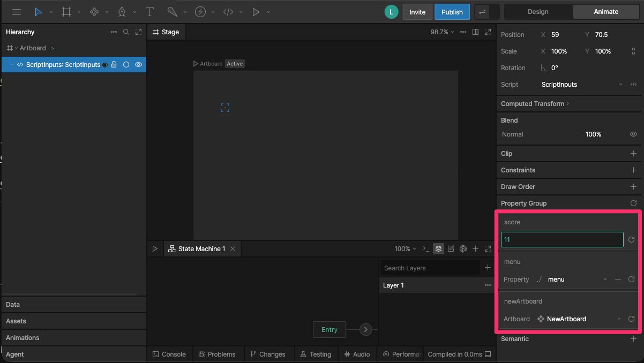Screen dimensions: 644x363
Task: Click the Search Layers field
Action: pos(431,268)
